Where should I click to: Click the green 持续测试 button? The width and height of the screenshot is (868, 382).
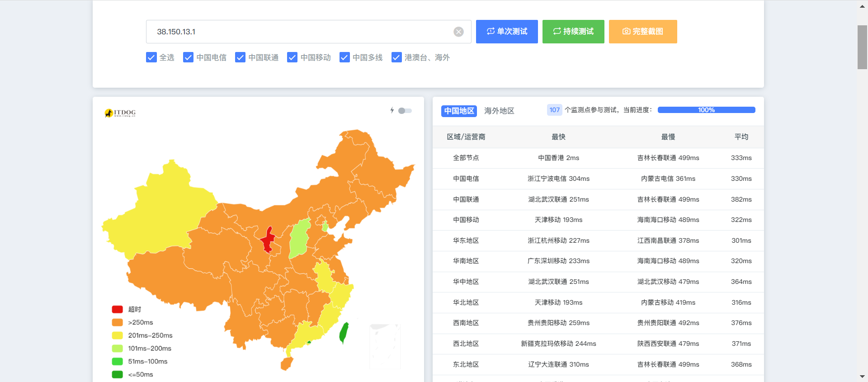(x=573, y=32)
